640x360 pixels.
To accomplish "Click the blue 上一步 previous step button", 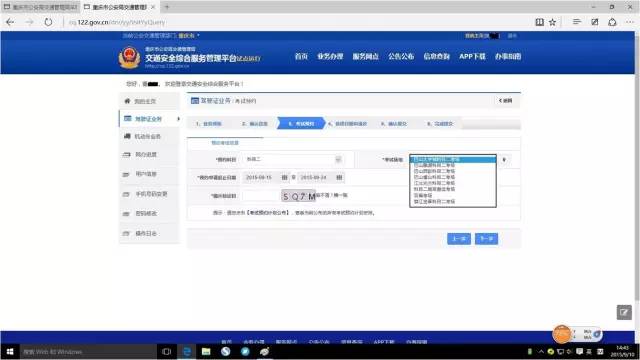I will click(459, 239).
